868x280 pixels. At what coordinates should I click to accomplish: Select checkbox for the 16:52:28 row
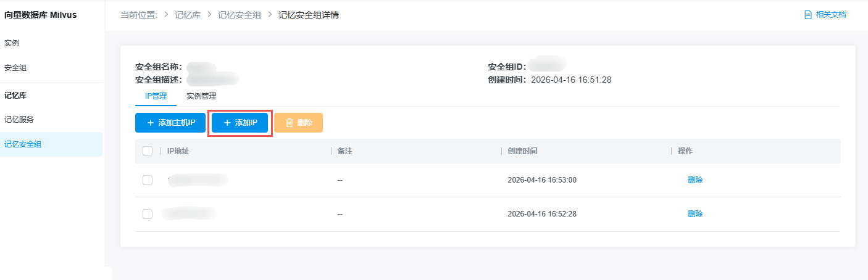point(148,214)
